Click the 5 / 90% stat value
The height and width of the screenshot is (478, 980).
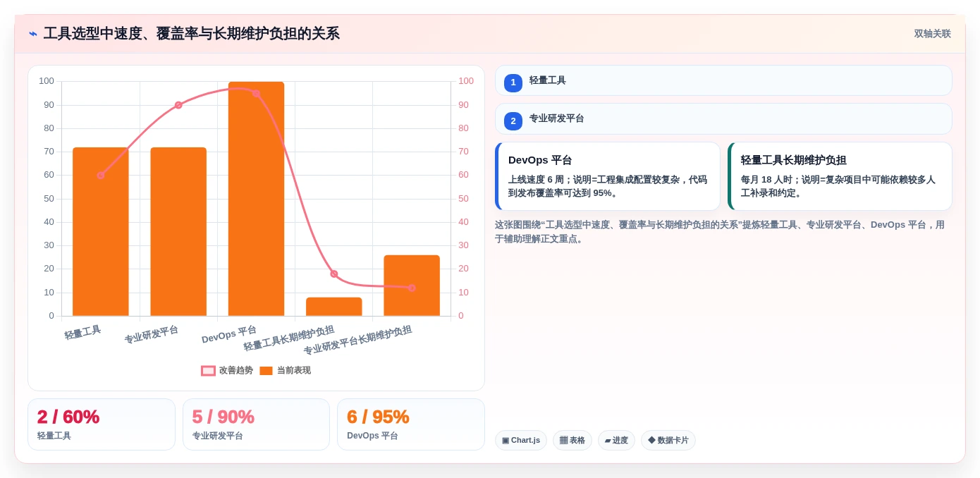coord(223,417)
